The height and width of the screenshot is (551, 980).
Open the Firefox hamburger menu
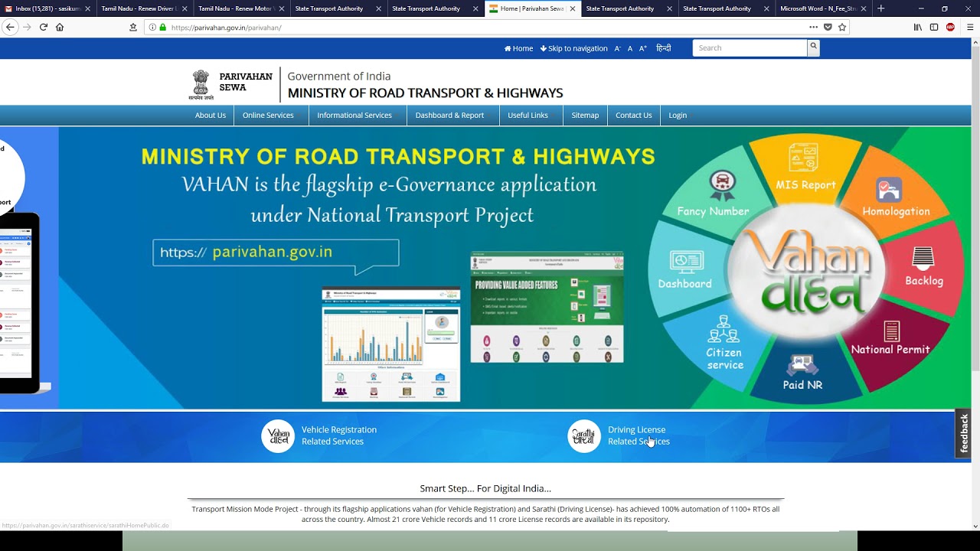pos(969,27)
